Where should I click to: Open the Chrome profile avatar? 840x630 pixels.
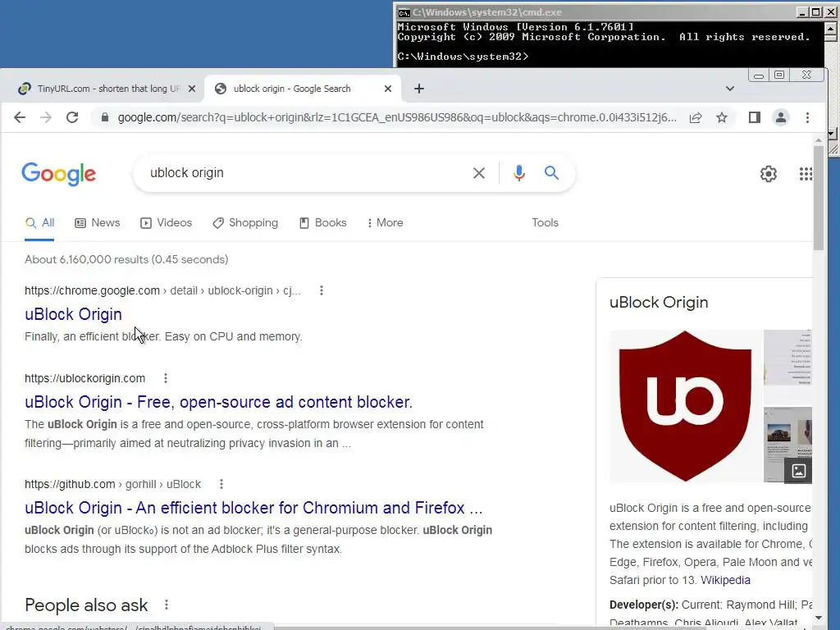tap(781, 117)
